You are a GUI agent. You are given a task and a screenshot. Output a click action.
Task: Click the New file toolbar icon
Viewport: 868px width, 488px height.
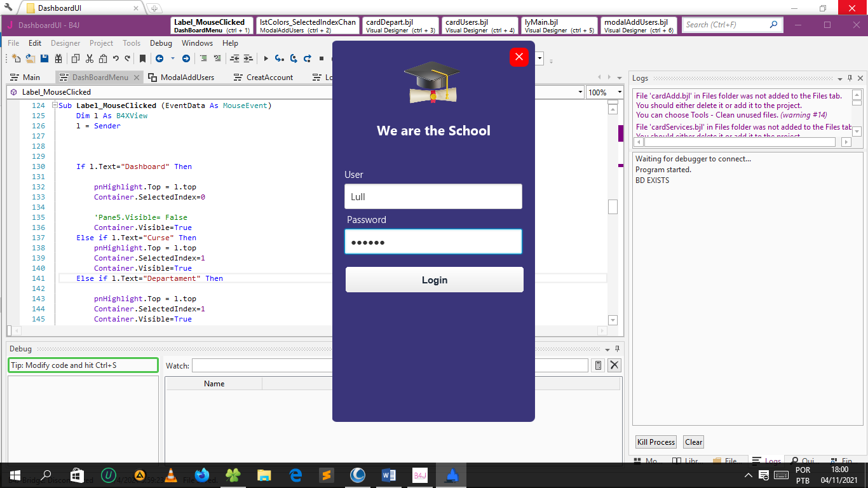(x=17, y=58)
